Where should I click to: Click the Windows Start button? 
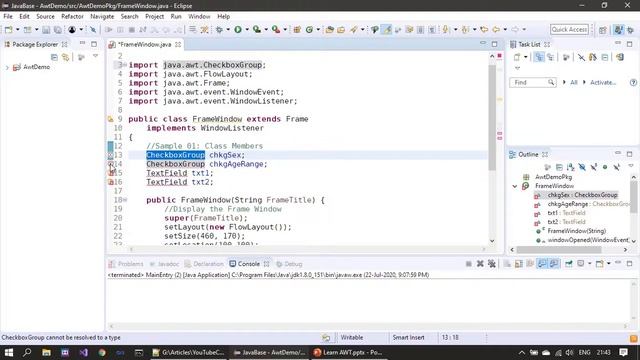[x=9, y=352]
